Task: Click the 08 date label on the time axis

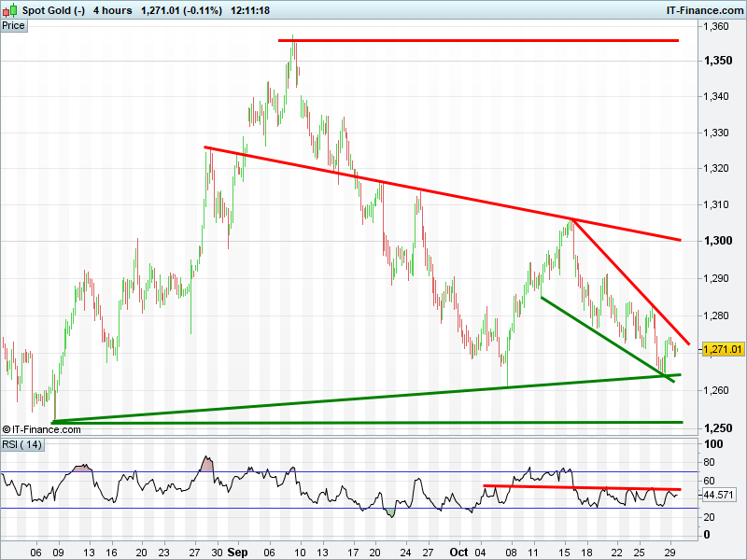Action: (511, 553)
